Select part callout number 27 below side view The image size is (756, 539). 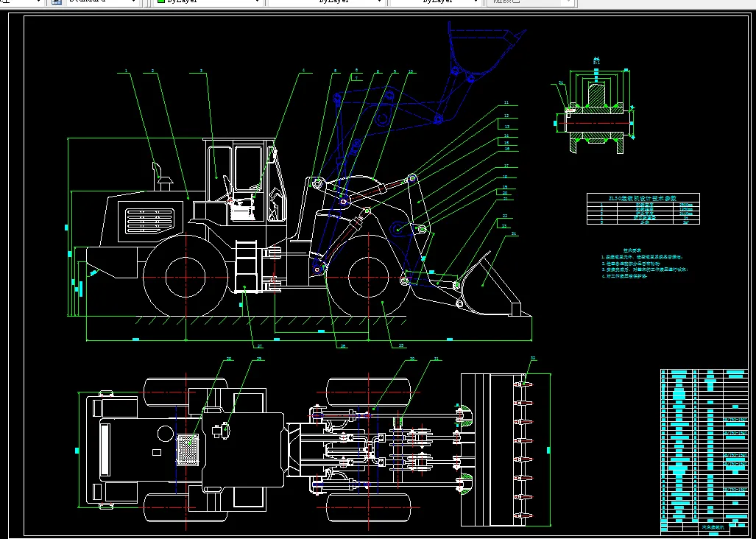pyautogui.click(x=259, y=345)
